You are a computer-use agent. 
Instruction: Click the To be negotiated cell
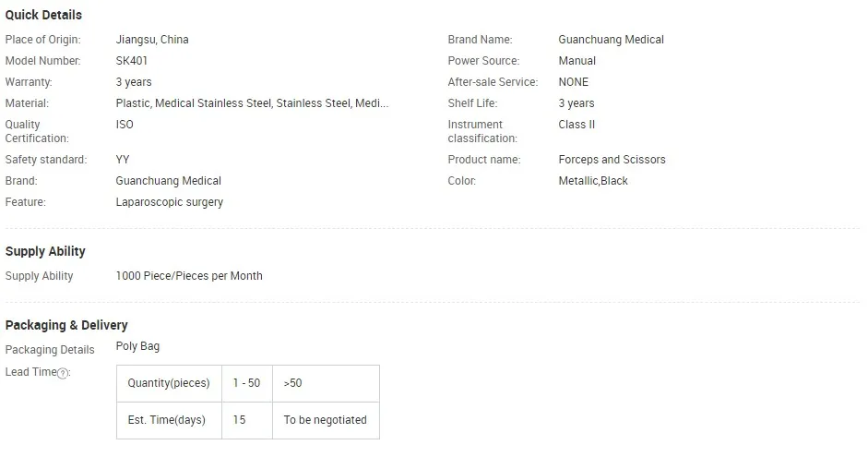coord(325,420)
